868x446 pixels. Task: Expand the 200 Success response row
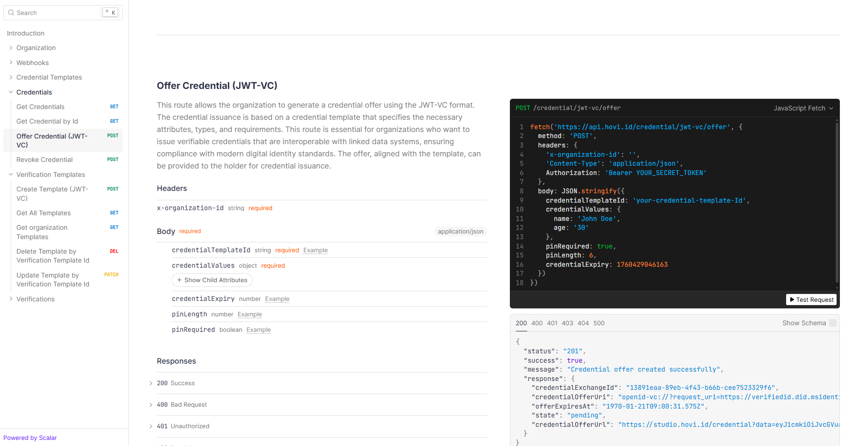(x=151, y=383)
